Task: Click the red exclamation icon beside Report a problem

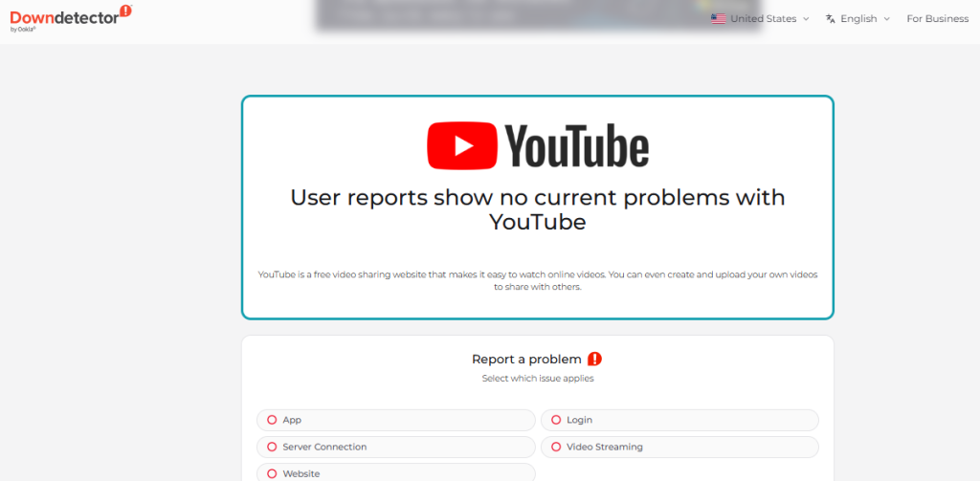Action: click(x=594, y=360)
